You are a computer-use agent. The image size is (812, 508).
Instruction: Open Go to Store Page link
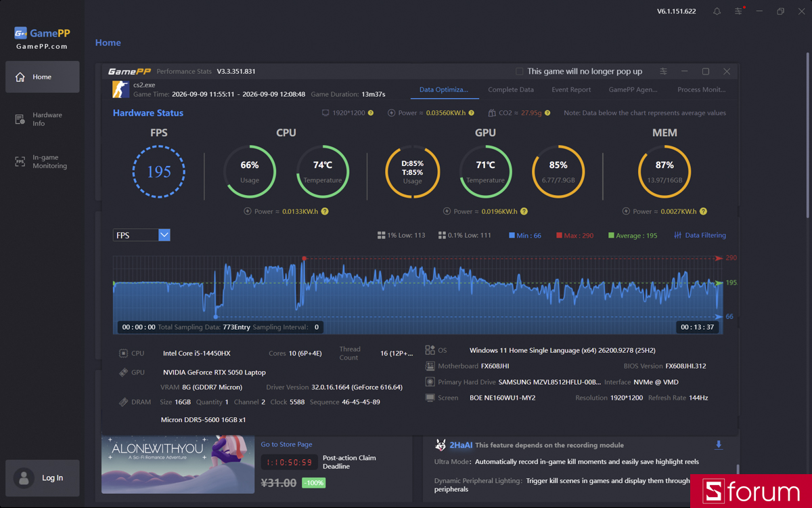287,444
